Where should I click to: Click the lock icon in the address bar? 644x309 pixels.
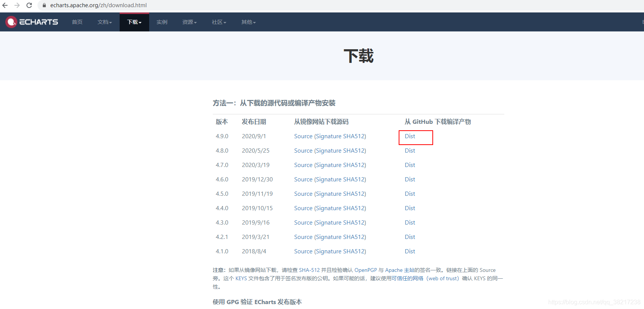coord(44,5)
